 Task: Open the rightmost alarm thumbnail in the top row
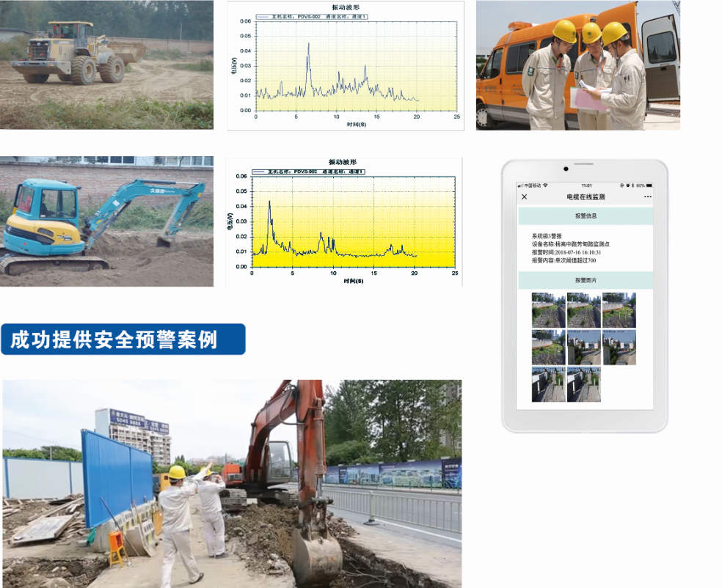click(619, 310)
